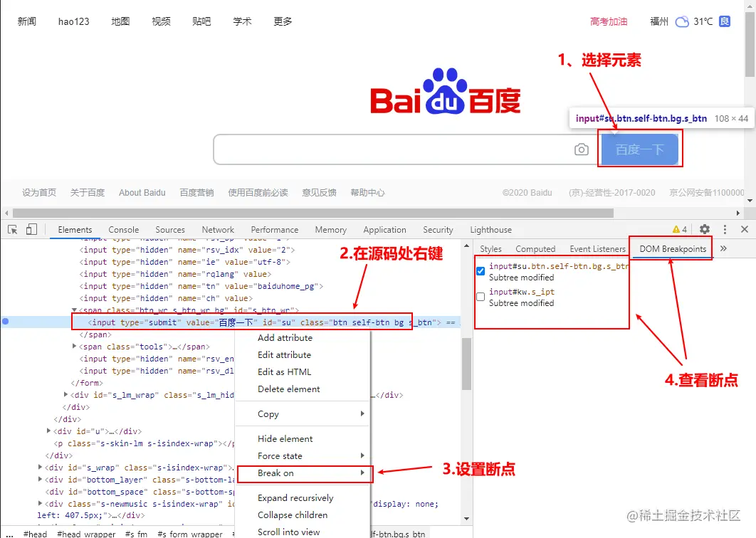Screen dimensions: 756x538
Task: Close the DevTools panel
Action: coord(745,229)
